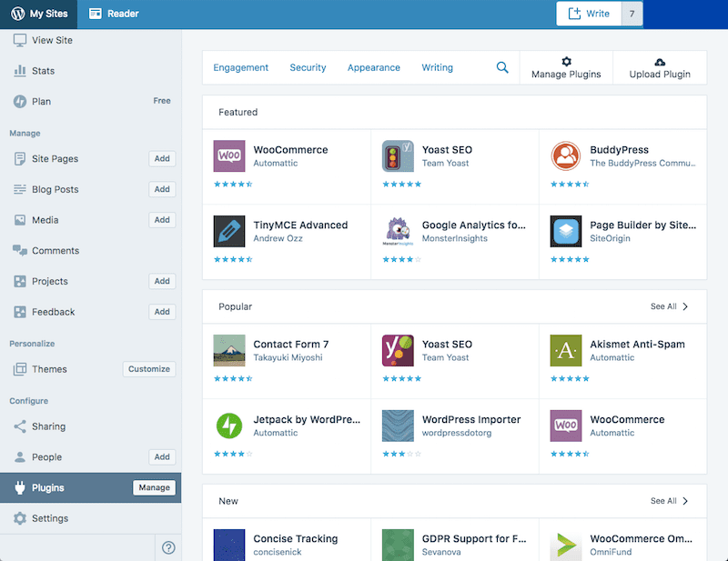Switch to Security category tab
Screen dimensions: 728x561
308,67
